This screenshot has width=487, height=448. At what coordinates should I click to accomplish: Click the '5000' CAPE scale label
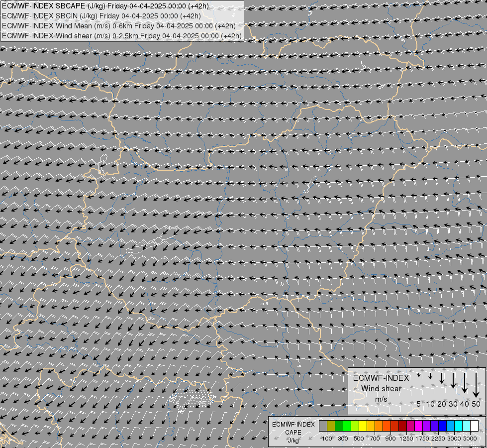(x=470, y=439)
